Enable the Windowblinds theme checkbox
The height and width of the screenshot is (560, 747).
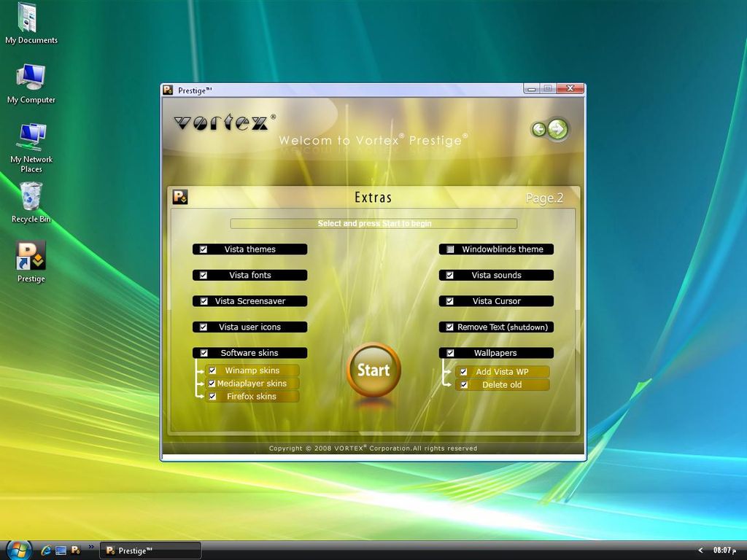450,249
